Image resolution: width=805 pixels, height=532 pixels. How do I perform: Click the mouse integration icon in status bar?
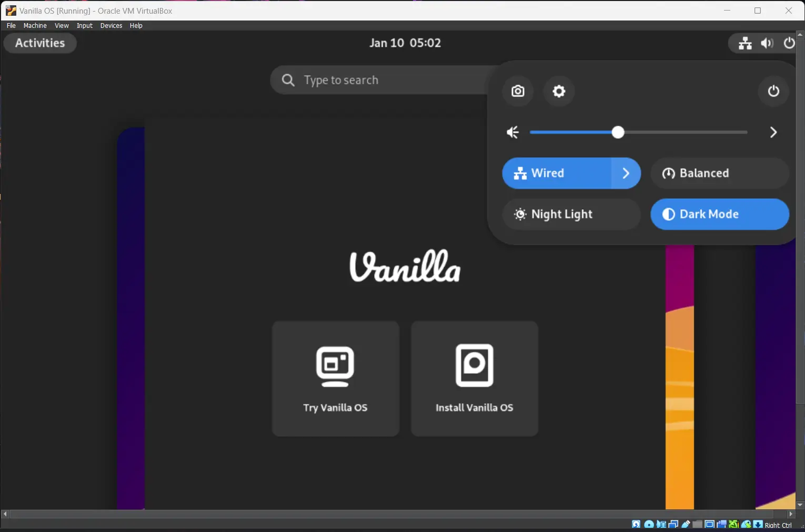746,525
